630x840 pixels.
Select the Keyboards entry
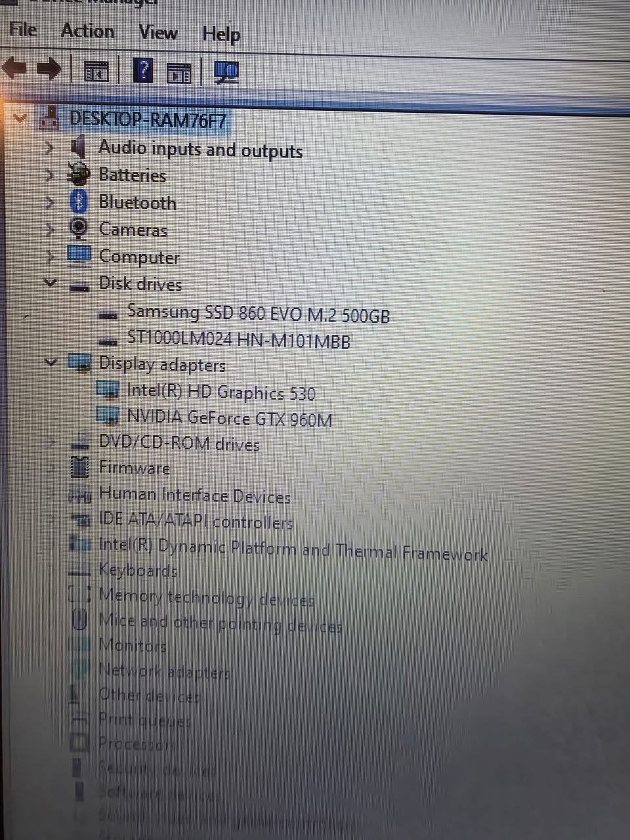pyautogui.click(x=138, y=570)
